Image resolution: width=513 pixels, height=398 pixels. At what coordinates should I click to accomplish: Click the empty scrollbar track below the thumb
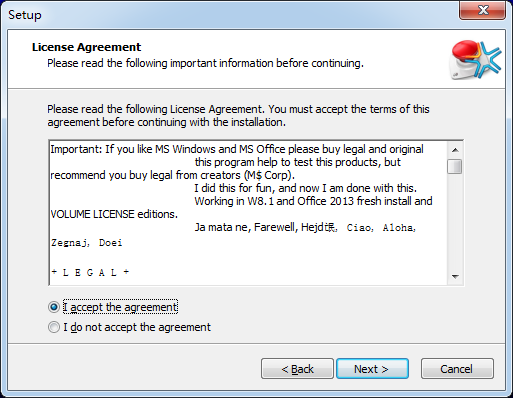455,222
